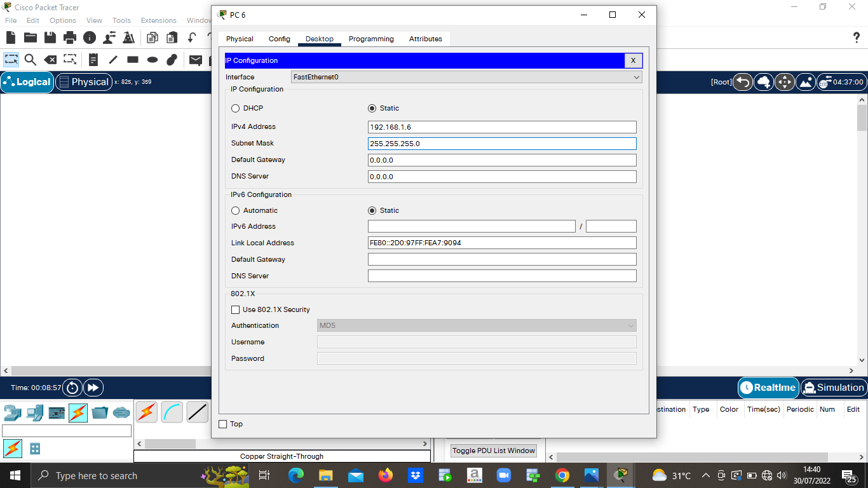Image resolution: width=868 pixels, height=488 pixels.
Task: Activate the Select tool
Action: pos(11,60)
